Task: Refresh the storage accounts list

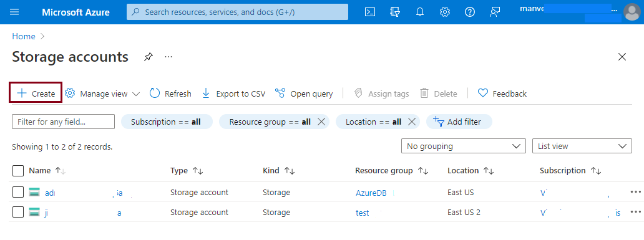Action: (x=170, y=94)
